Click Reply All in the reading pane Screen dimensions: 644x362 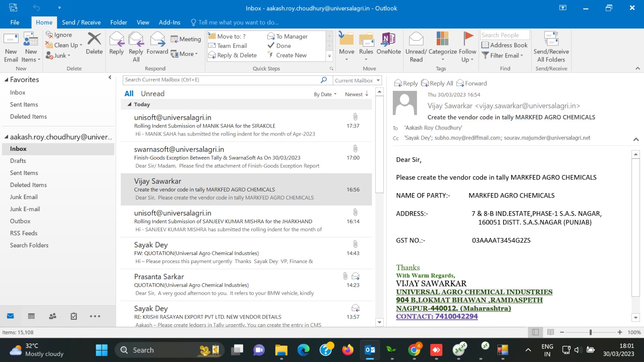(437, 83)
